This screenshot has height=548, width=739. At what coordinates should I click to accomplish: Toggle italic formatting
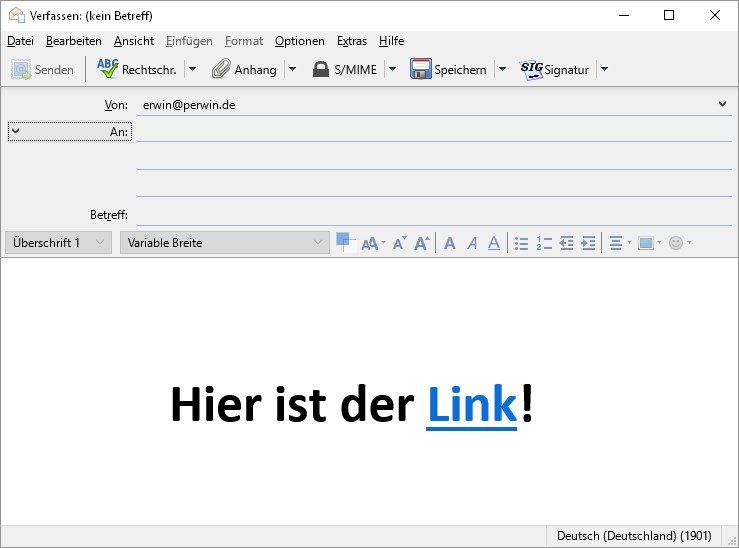click(x=472, y=243)
